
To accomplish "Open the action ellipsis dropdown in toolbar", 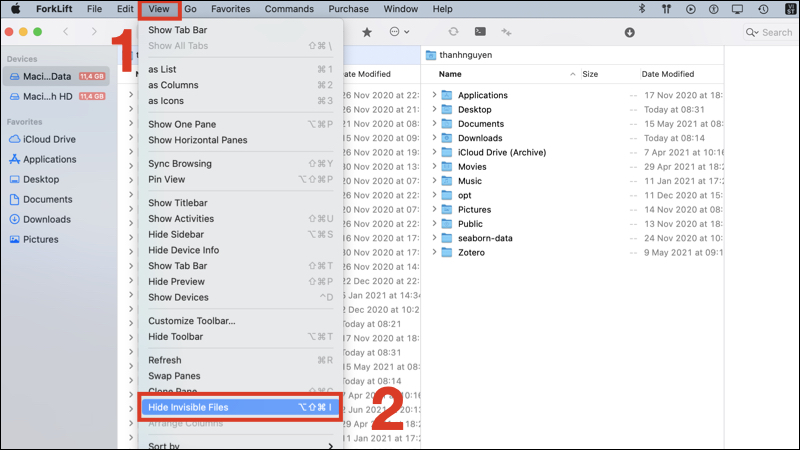I will 399,32.
